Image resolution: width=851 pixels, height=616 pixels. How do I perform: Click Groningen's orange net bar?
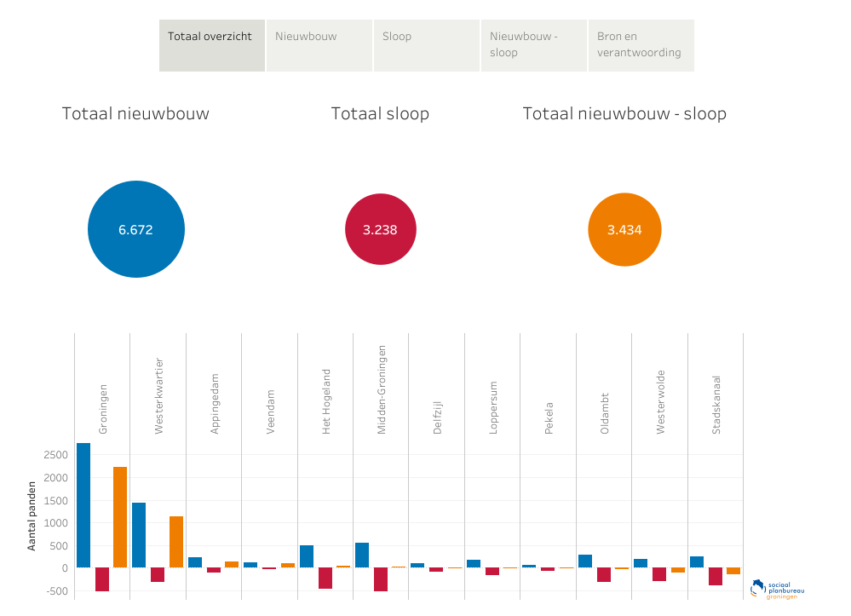click(x=120, y=516)
